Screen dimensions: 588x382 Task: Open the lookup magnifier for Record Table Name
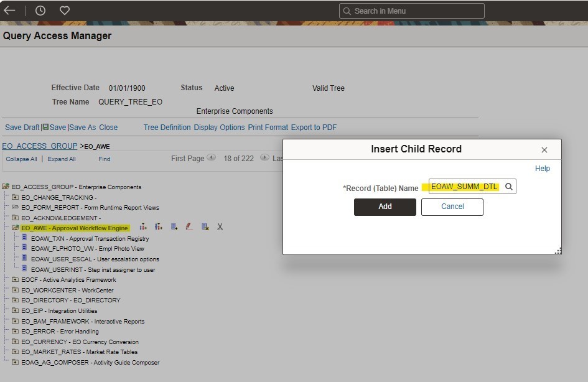508,186
